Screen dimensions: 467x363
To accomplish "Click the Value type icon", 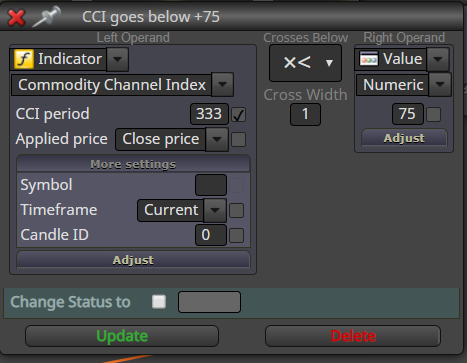I will coord(369,59).
